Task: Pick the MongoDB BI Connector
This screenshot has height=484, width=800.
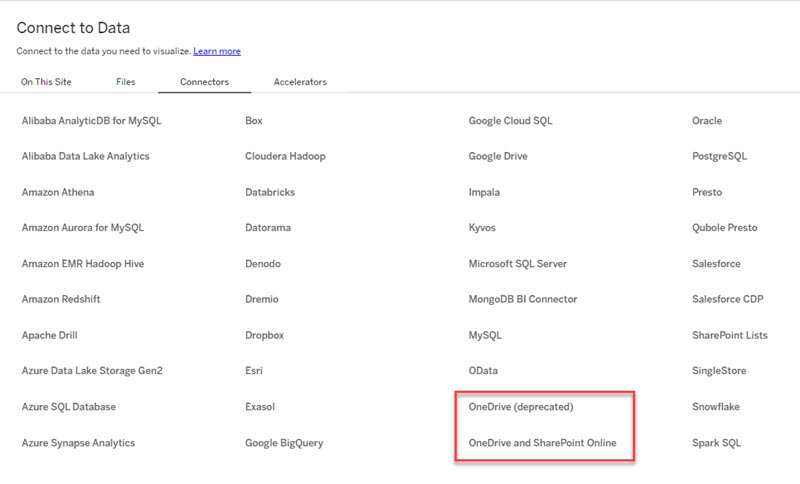Action: pyautogui.click(x=523, y=299)
